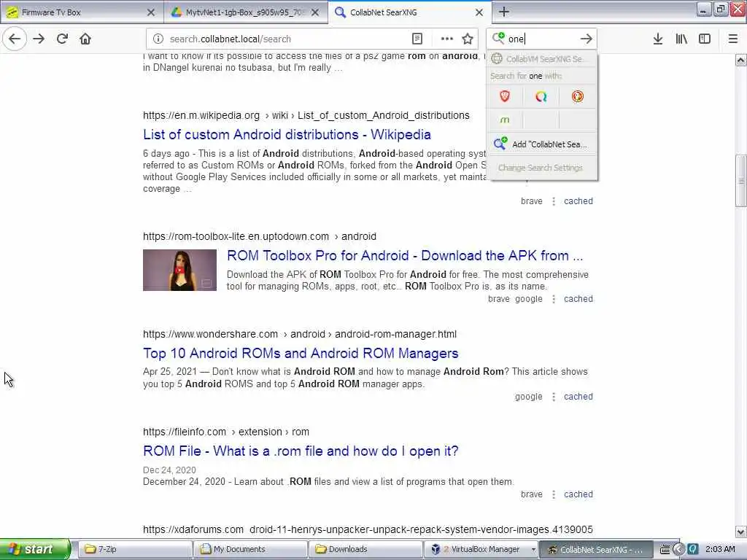Expand options dots for wondershare result

coord(554,397)
